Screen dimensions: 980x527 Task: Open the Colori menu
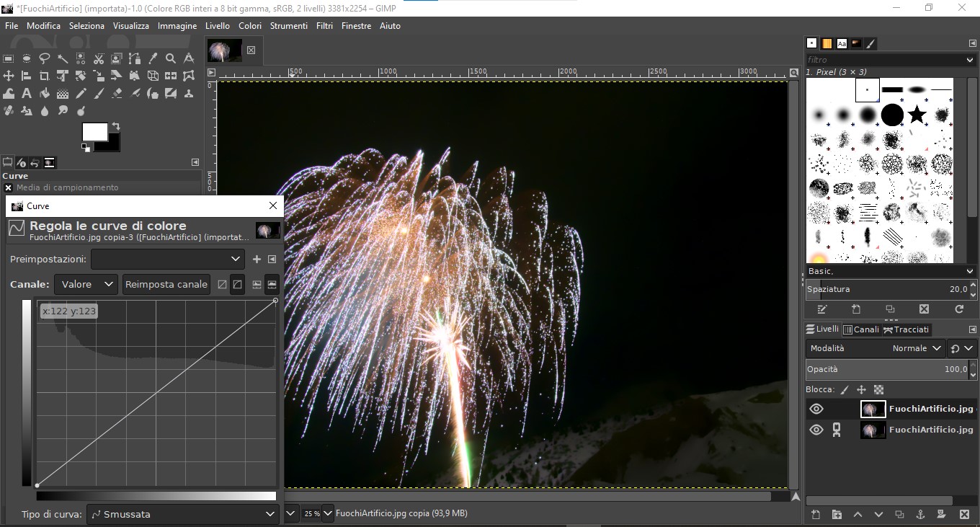(250, 26)
